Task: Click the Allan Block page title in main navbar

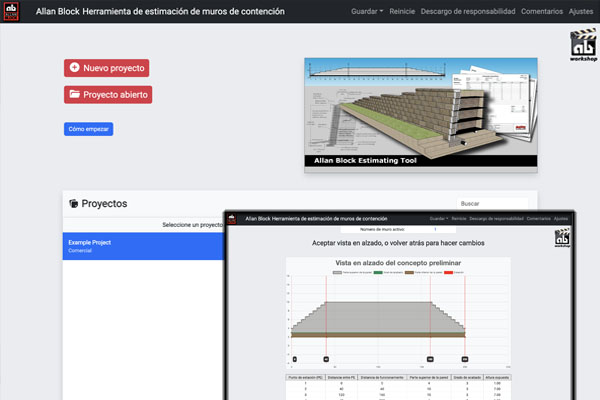Action: pos(160,11)
